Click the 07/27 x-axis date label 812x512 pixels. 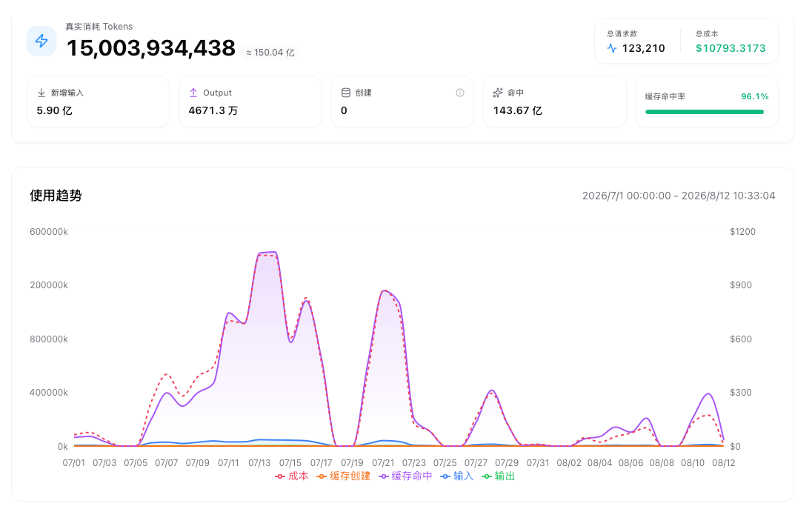(476, 463)
